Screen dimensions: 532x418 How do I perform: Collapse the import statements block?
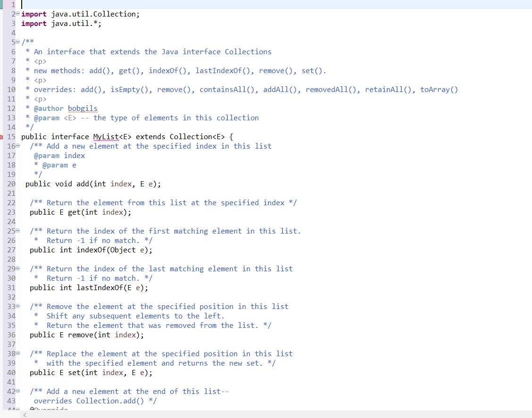17,14
